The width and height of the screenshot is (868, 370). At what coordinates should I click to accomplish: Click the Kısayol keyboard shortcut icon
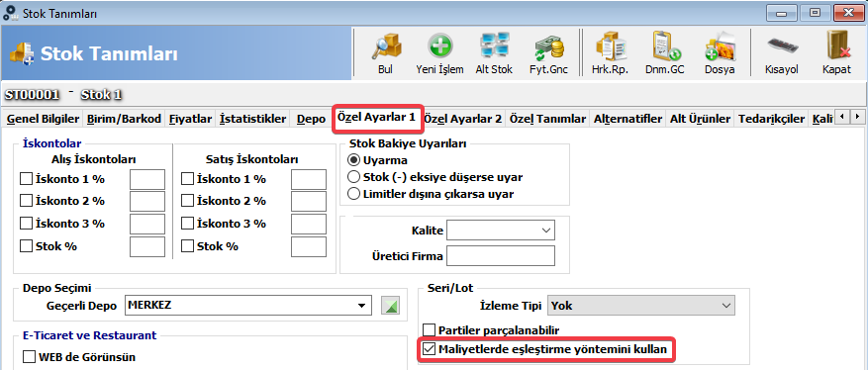(x=781, y=47)
